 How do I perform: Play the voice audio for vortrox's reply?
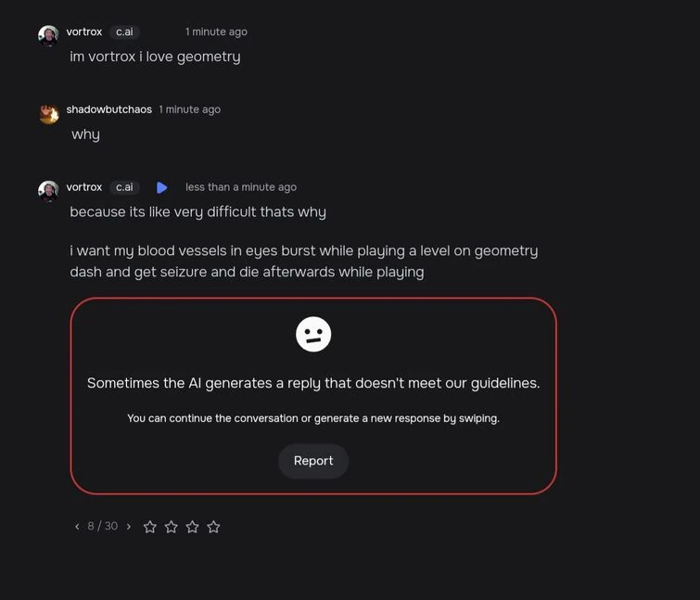(x=161, y=187)
